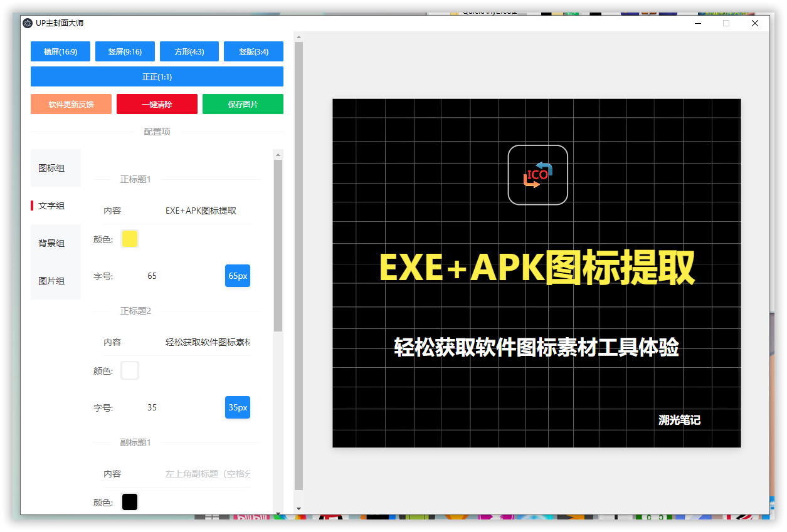Open white color swatch for 正标题2

point(130,370)
